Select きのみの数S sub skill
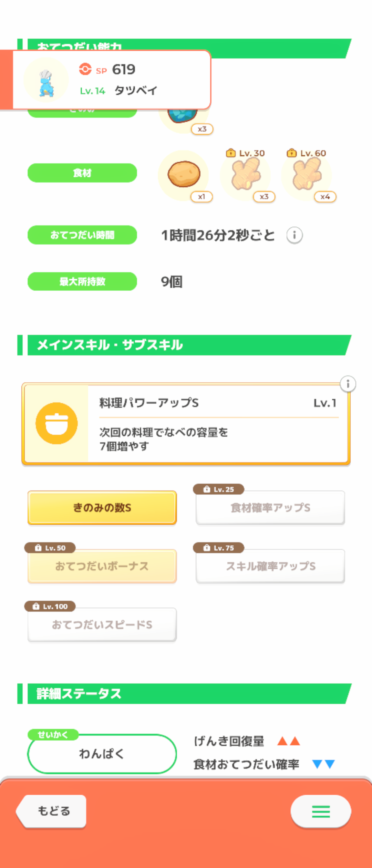 (x=102, y=508)
